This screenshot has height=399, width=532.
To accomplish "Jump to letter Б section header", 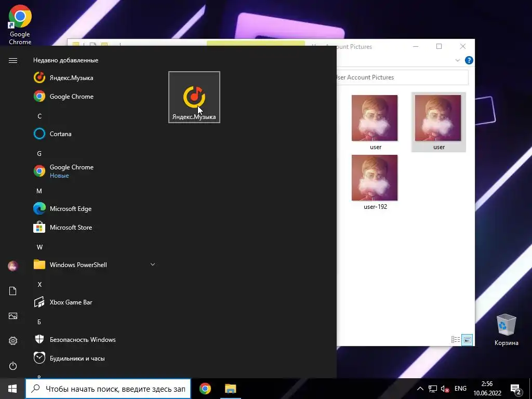I will coord(39,322).
